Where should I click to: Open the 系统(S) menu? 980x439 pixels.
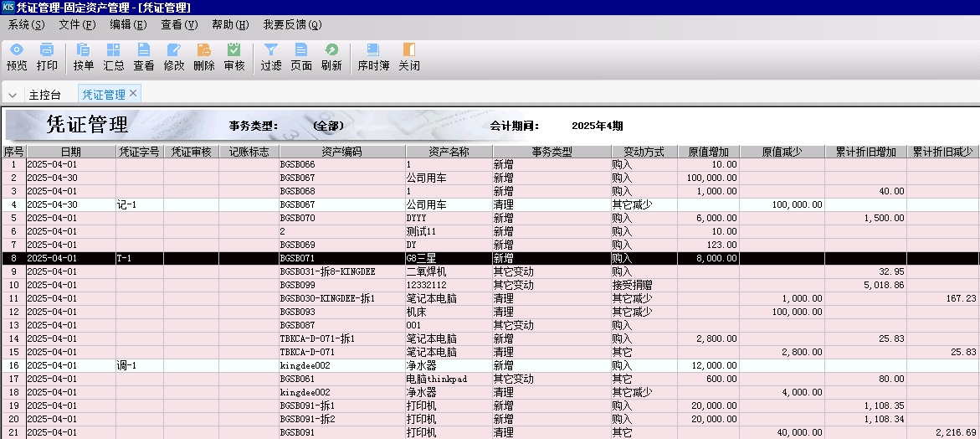27,25
